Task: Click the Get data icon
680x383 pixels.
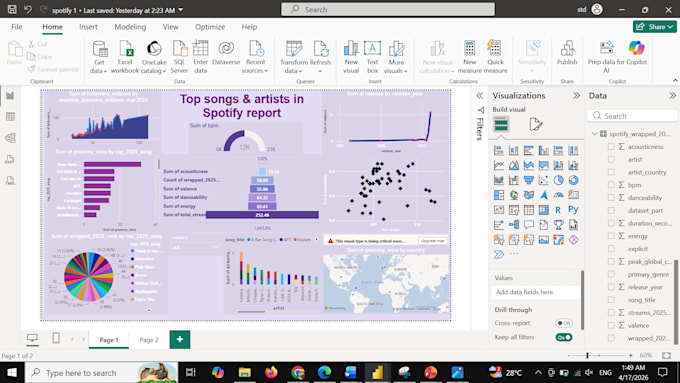Action: (x=100, y=49)
